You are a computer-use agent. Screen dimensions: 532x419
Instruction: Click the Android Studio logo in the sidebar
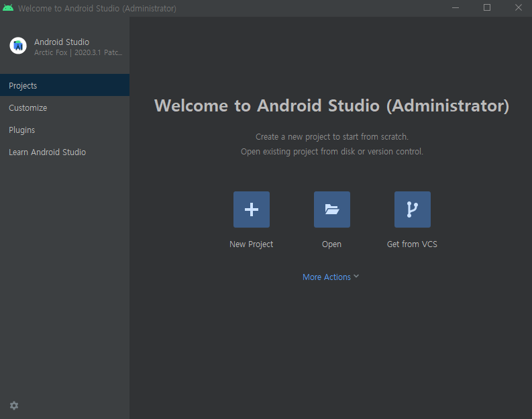18,46
